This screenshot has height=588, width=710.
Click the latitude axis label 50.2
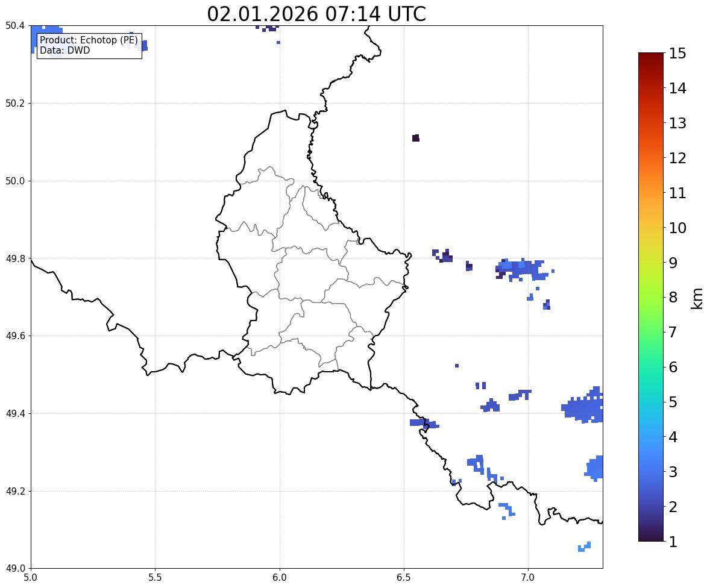(x=15, y=103)
